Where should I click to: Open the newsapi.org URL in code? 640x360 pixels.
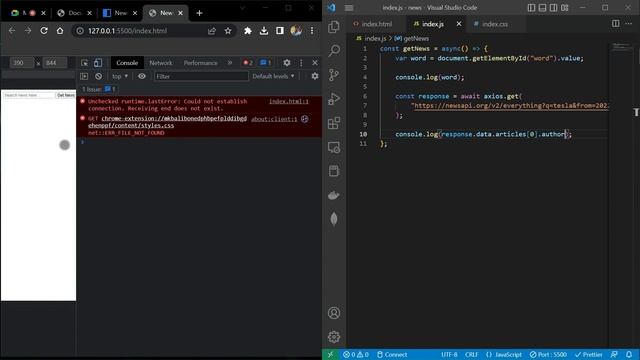[511, 106]
